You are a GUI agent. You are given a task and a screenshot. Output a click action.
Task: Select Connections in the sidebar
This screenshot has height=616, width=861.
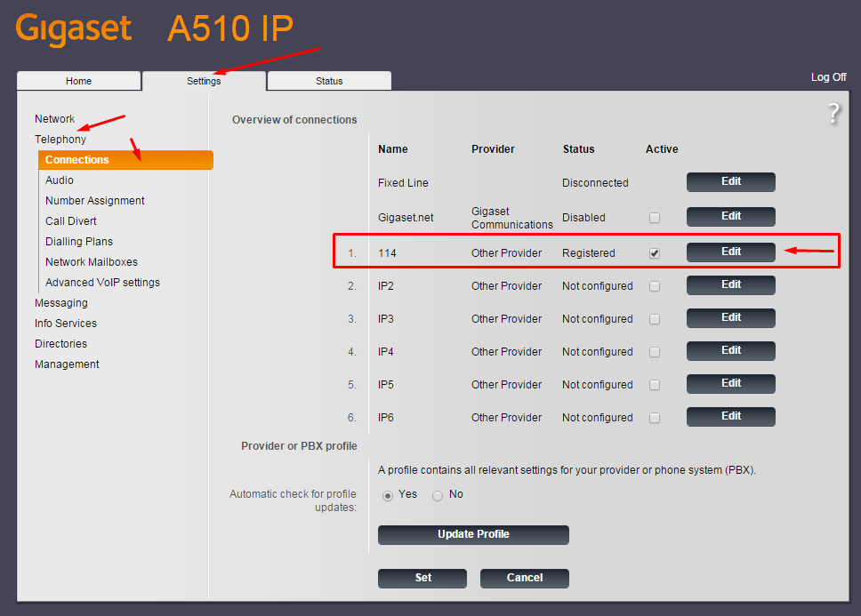pos(125,160)
